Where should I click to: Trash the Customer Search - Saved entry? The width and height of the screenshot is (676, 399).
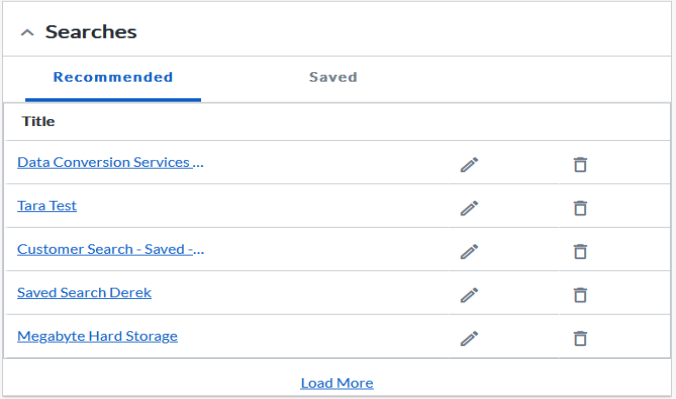[580, 251]
